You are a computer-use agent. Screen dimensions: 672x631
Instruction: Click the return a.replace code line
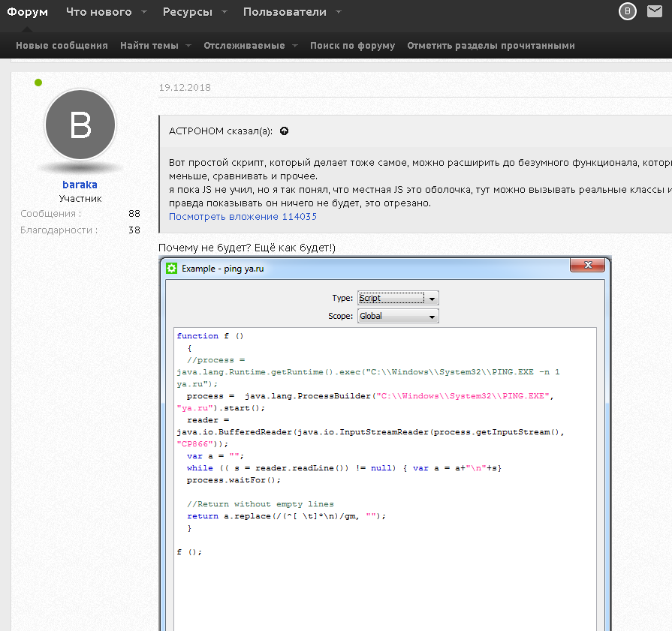(x=286, y=515)
